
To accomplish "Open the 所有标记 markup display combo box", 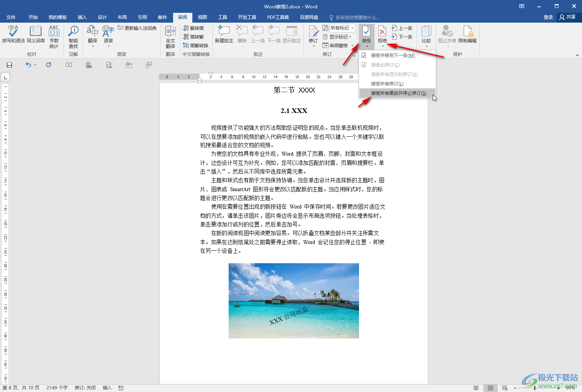I will point(342,28).
